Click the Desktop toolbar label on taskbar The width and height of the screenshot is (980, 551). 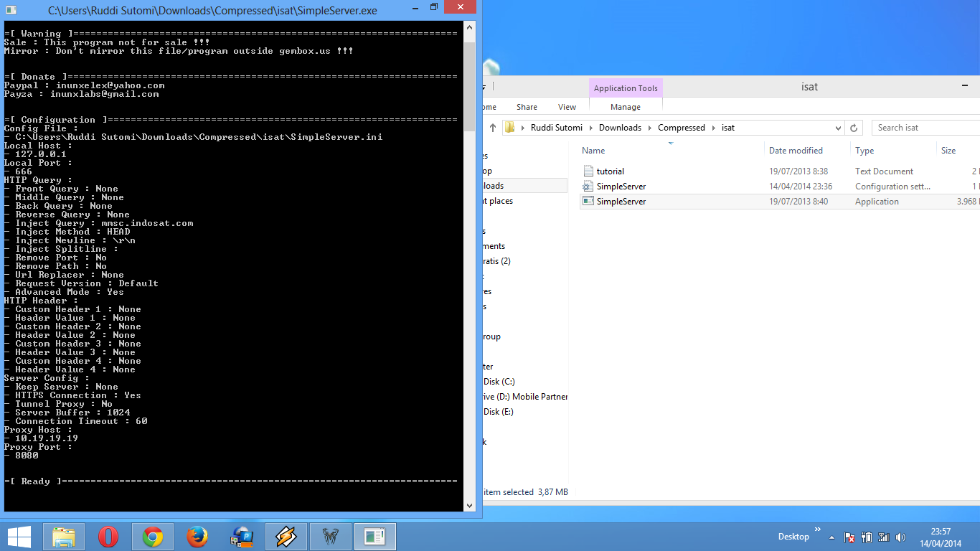tap(793, 537)
